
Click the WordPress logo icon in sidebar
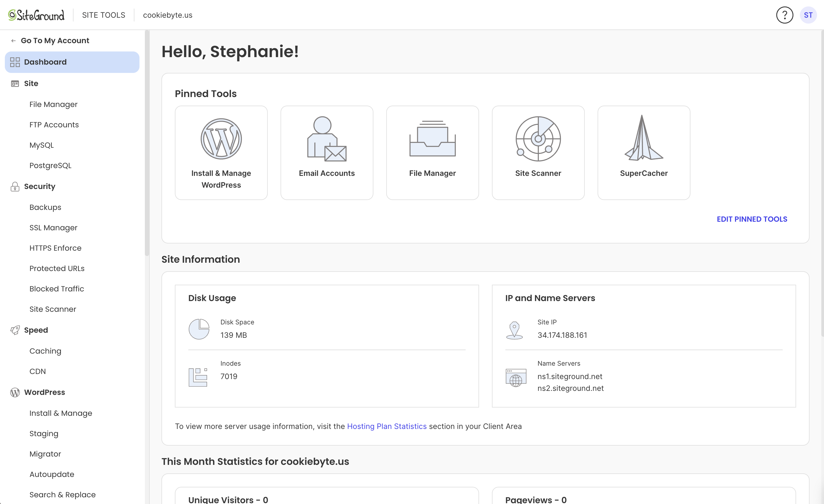click(15, 392)
